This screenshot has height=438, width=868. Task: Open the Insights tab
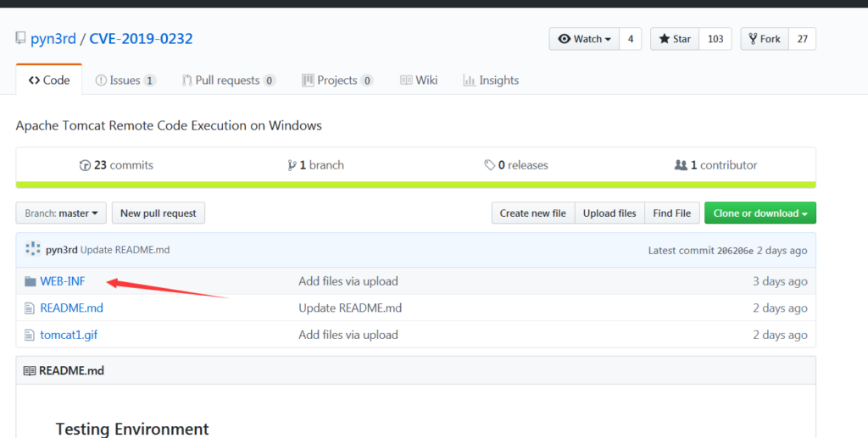click(491, 80)
